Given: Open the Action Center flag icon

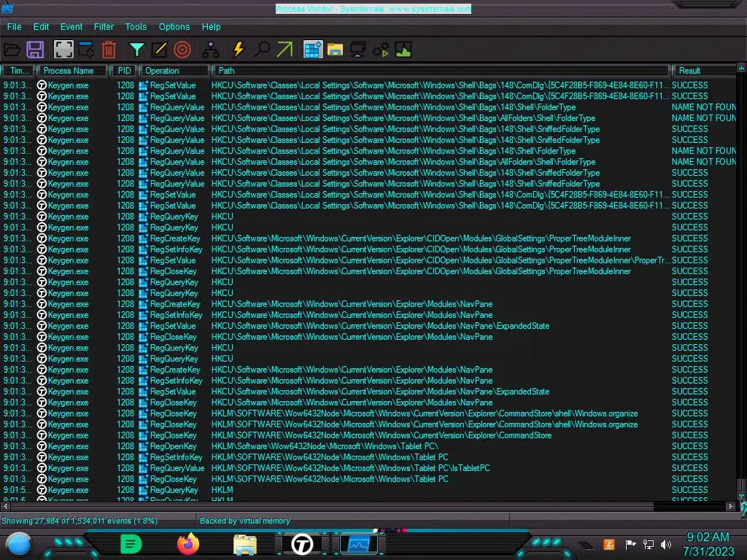Looking at the screenshot, I should pyautogui.click(x=631, y=544).
